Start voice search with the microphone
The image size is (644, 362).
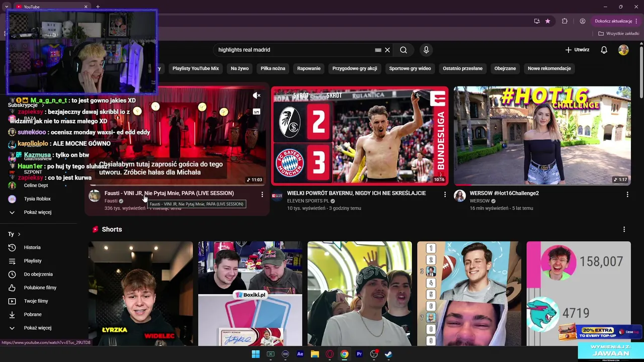click(x=426, y=50)
